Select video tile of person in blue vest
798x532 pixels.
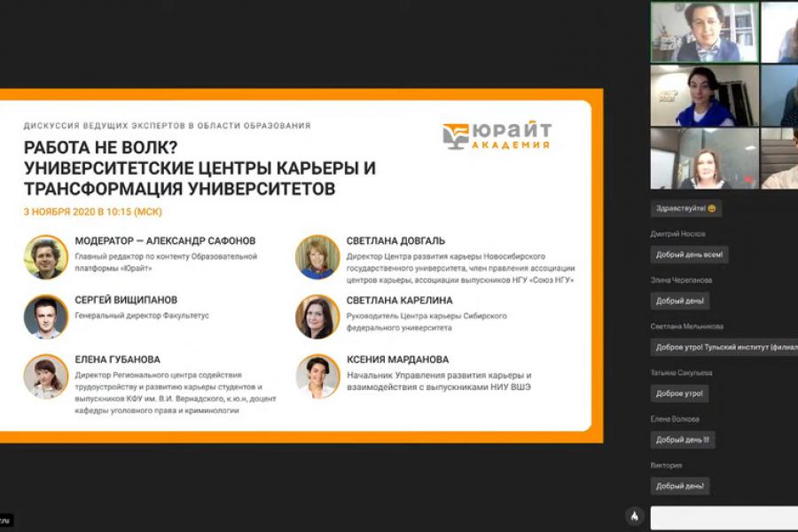coord(704,96)
